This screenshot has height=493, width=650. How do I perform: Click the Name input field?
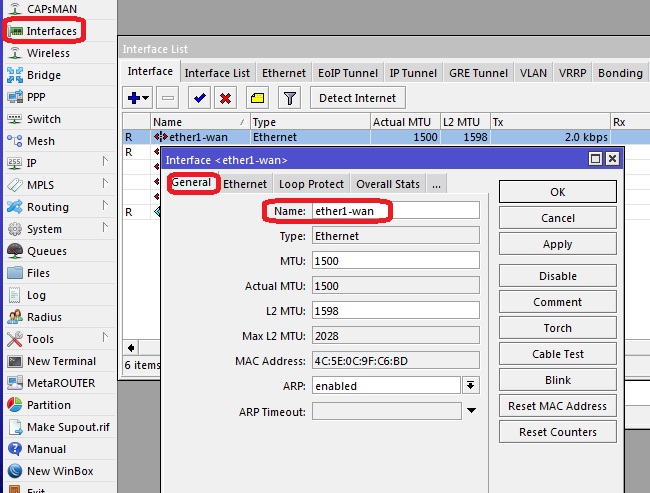[396, 211]
